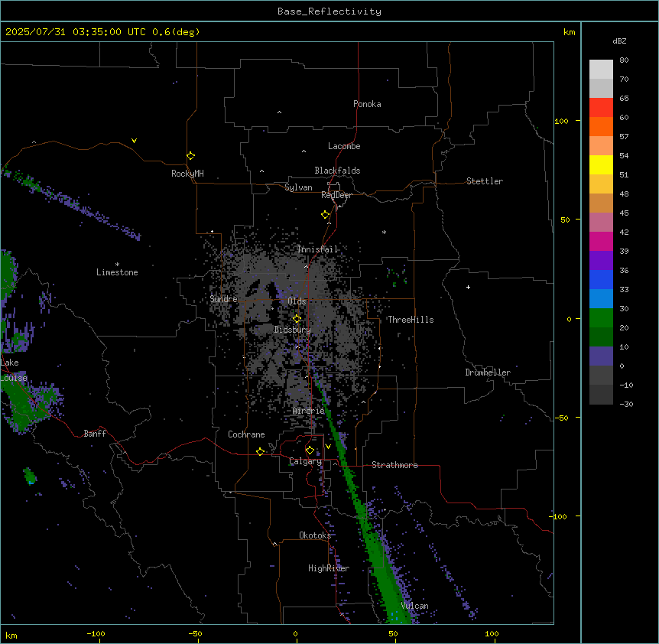Click the Lacombe city label

click(x=344, y=146)
